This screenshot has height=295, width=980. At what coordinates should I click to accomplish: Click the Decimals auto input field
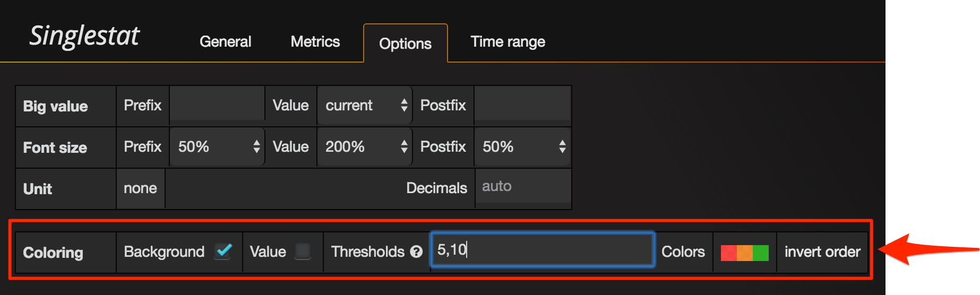522,187
